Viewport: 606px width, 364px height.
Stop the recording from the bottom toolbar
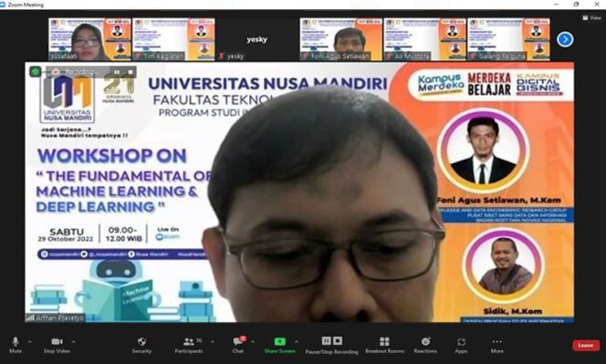(338, 341)
